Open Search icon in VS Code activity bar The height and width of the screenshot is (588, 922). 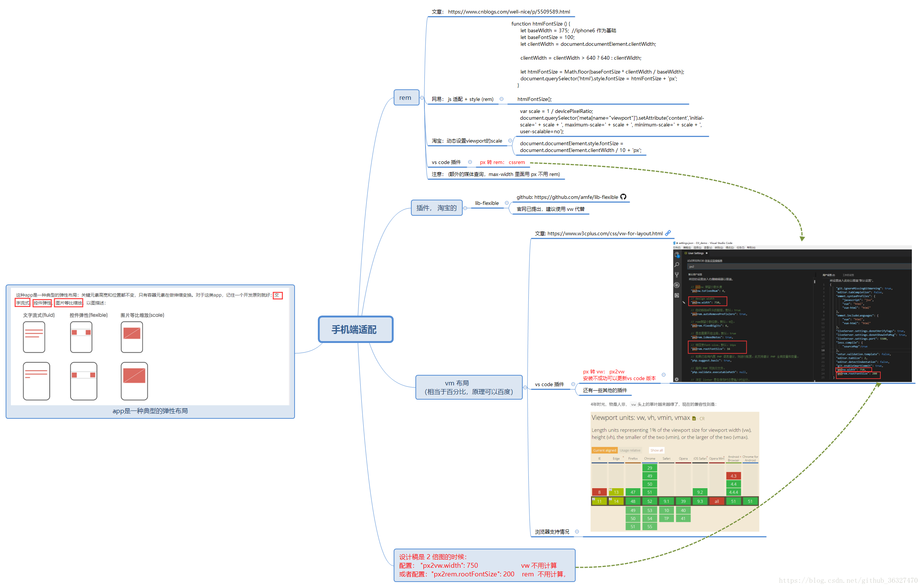[677, 265]
